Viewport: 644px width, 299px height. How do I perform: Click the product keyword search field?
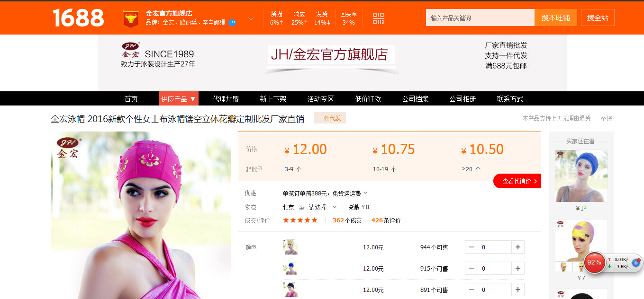click(480, 18)
